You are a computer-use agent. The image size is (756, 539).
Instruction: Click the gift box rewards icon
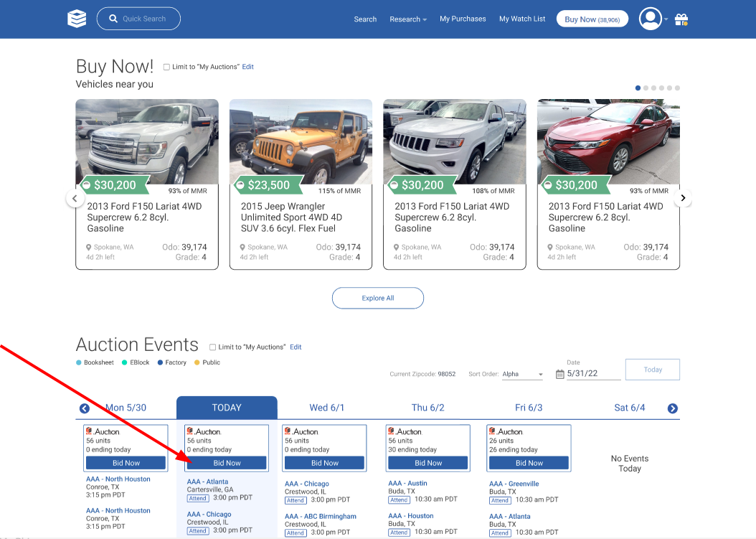681,19
